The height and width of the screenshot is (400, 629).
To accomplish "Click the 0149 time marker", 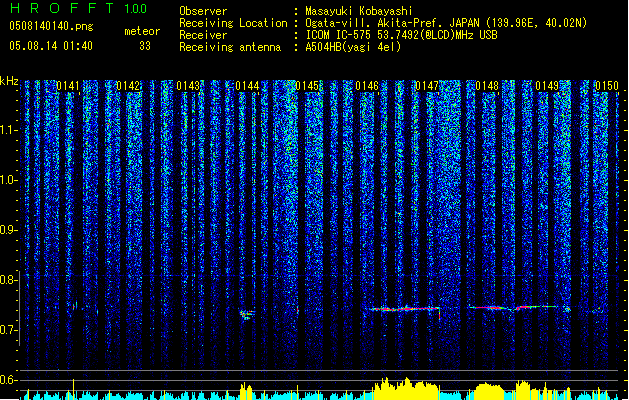I will tap(547, 86).
